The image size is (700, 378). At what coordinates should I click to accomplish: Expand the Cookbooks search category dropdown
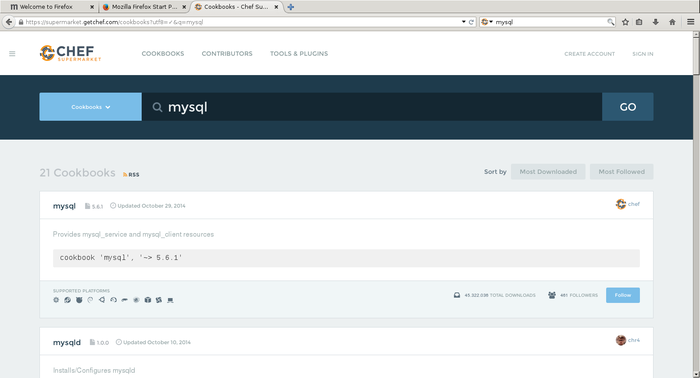pyautogui.click(x=91, y=107)
